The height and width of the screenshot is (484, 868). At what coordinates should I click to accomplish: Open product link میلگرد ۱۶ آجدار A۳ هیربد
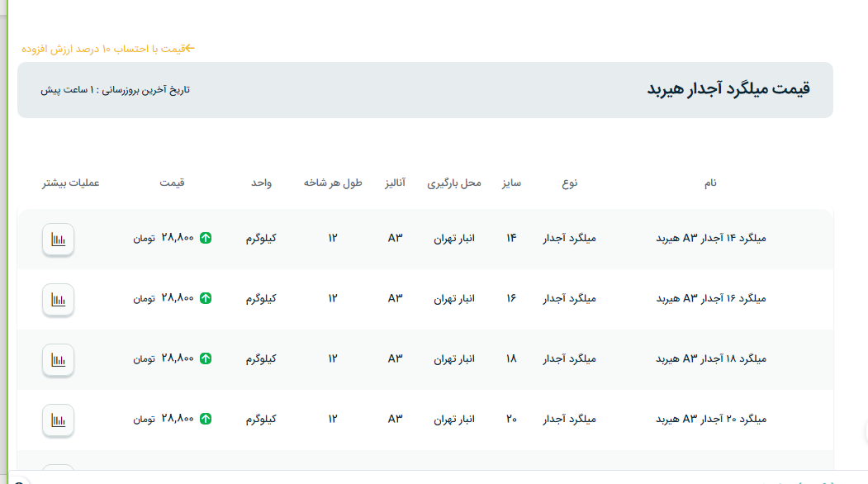click(711, 298)
